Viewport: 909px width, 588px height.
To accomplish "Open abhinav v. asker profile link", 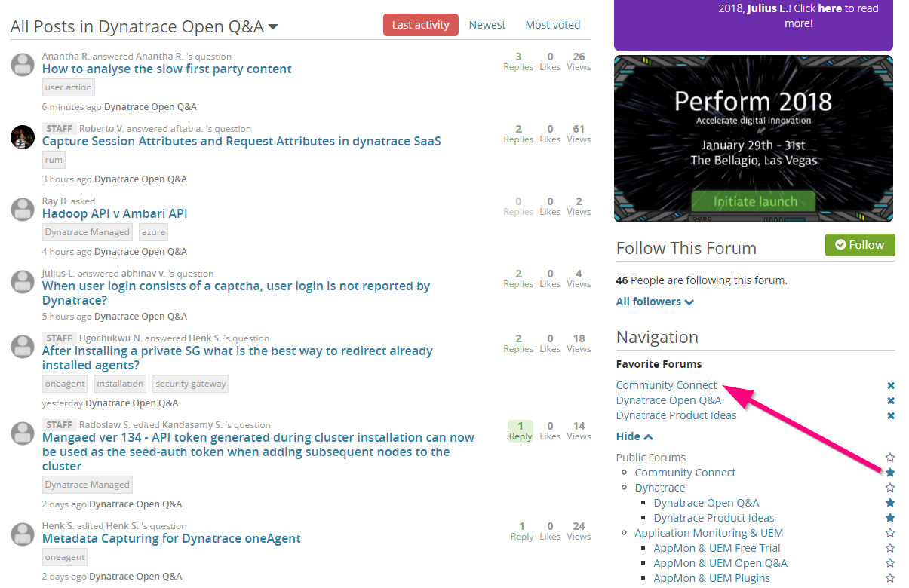I will tap(143, 274).
